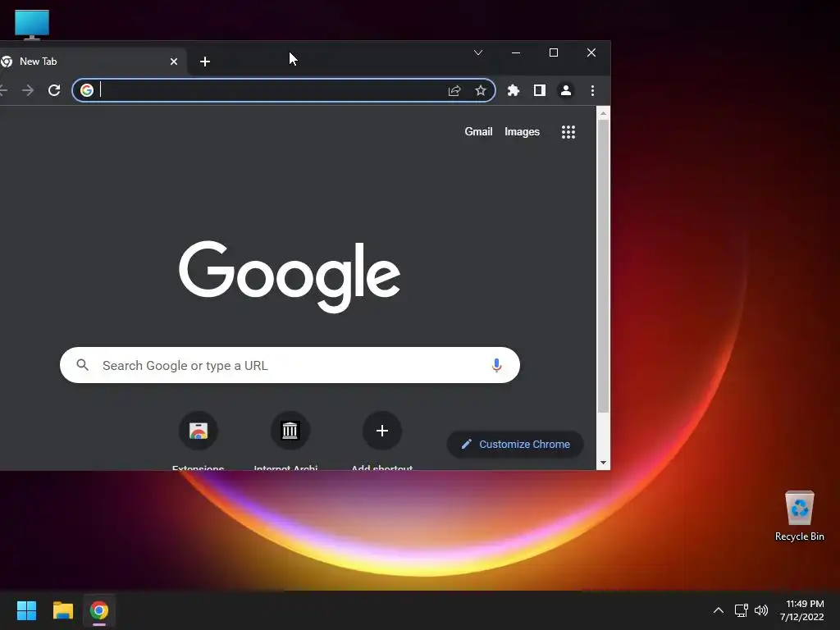Click the page scrollbar up arrow
The height and width of the screenshot is (630, 840).
click(x=603, y=113)
